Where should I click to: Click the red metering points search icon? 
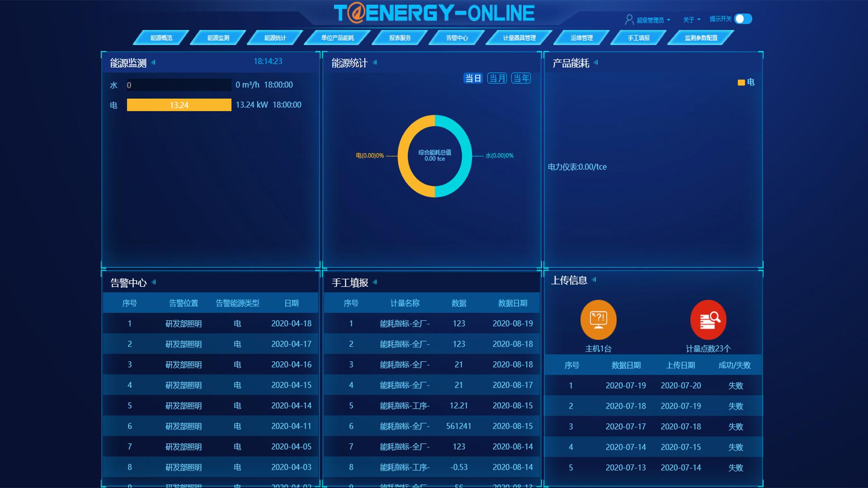point(708,319)
